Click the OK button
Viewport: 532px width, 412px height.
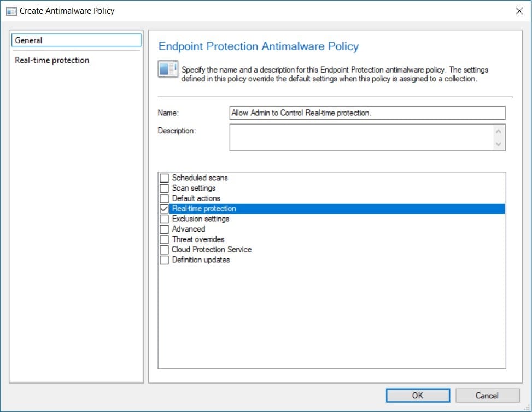[x=418, y=396]
